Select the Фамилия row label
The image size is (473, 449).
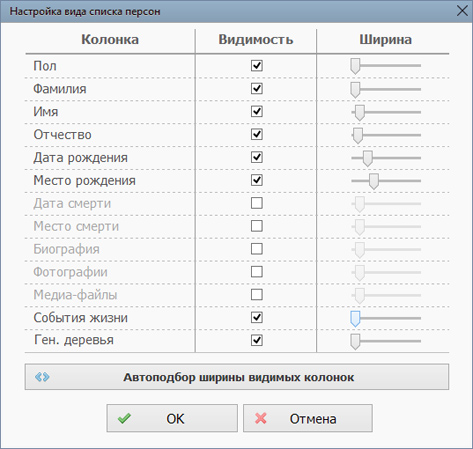point(60,89)
